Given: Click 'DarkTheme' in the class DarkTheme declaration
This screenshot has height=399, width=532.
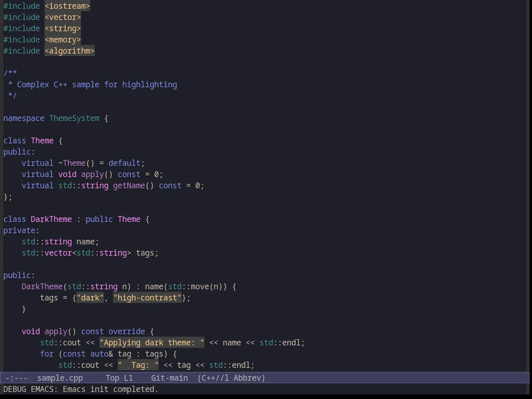Looking at the screenshot, I should (x=51, y=219).
